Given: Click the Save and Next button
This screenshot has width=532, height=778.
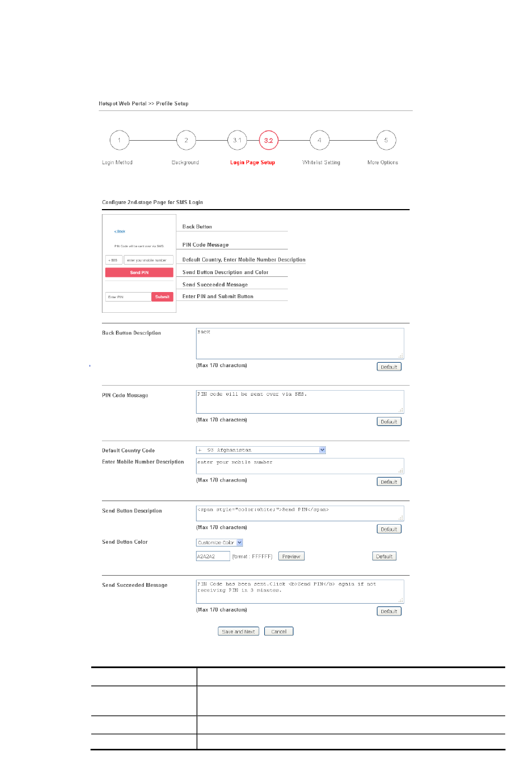Looking at the screenshot, I should [239, 631].
